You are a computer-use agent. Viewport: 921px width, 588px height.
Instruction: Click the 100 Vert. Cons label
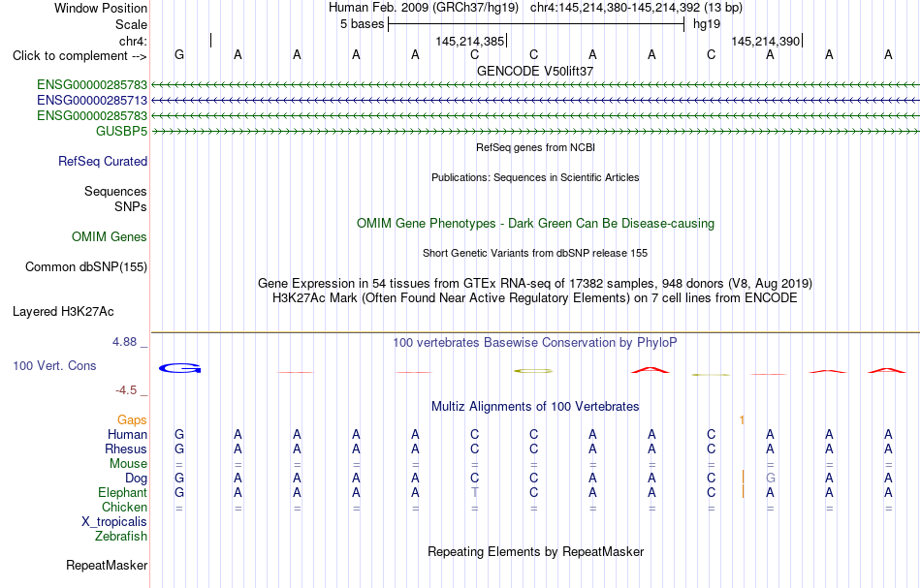[x=54, y=365]
